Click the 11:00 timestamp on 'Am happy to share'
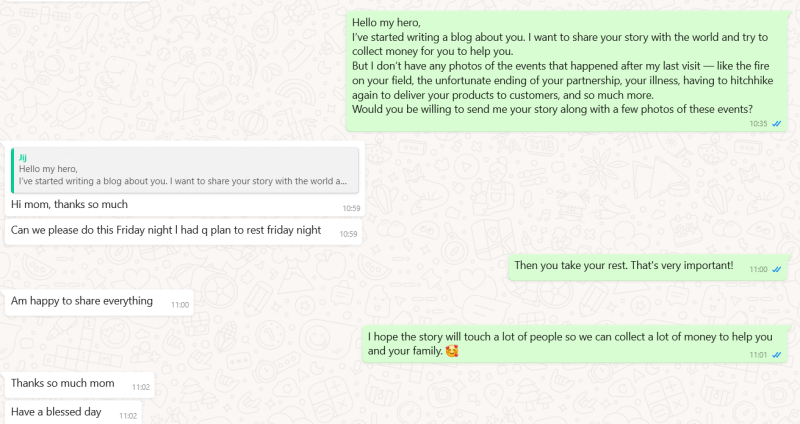This screenshot has width=800, height=424. 180,304
